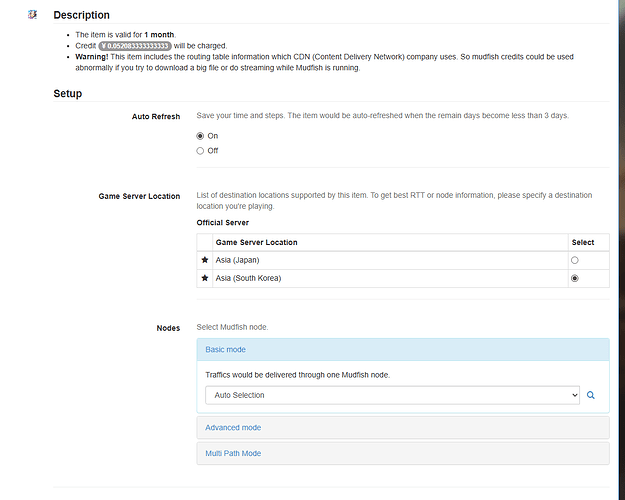
Task: Select the Asia (South Korea) server radio button
Action: tap(574, 278)
